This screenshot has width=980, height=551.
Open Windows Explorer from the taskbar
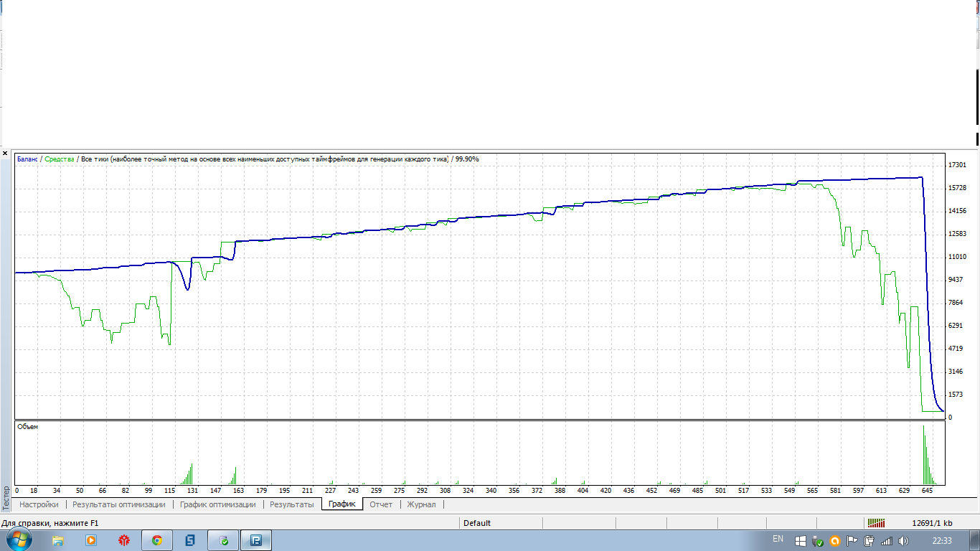(58, 540)
